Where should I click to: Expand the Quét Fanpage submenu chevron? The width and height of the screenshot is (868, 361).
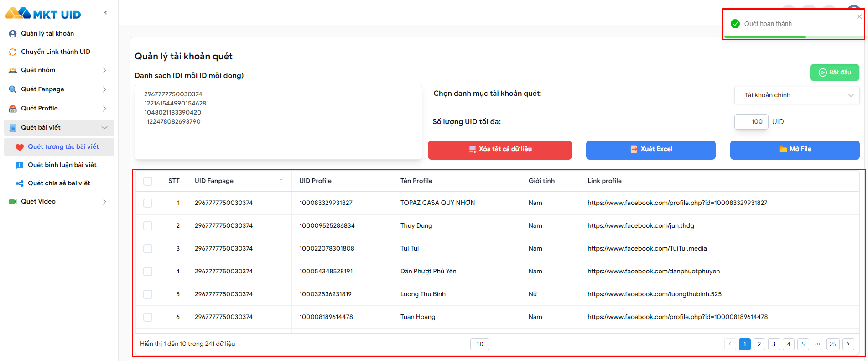pyautogui.click(x=104, y=89)
